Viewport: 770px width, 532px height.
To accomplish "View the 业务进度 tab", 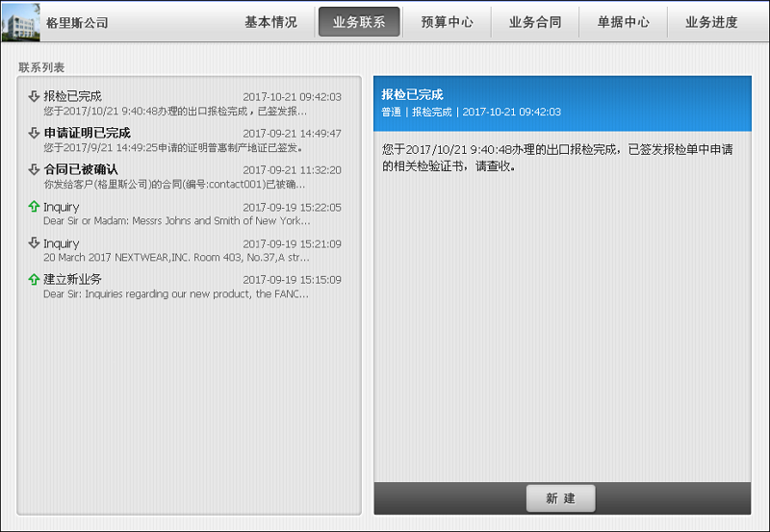I will coord(711,22).
